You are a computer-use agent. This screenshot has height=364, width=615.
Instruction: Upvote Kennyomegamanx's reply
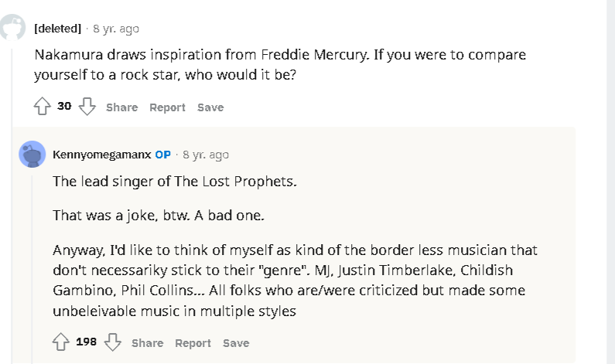60,342
